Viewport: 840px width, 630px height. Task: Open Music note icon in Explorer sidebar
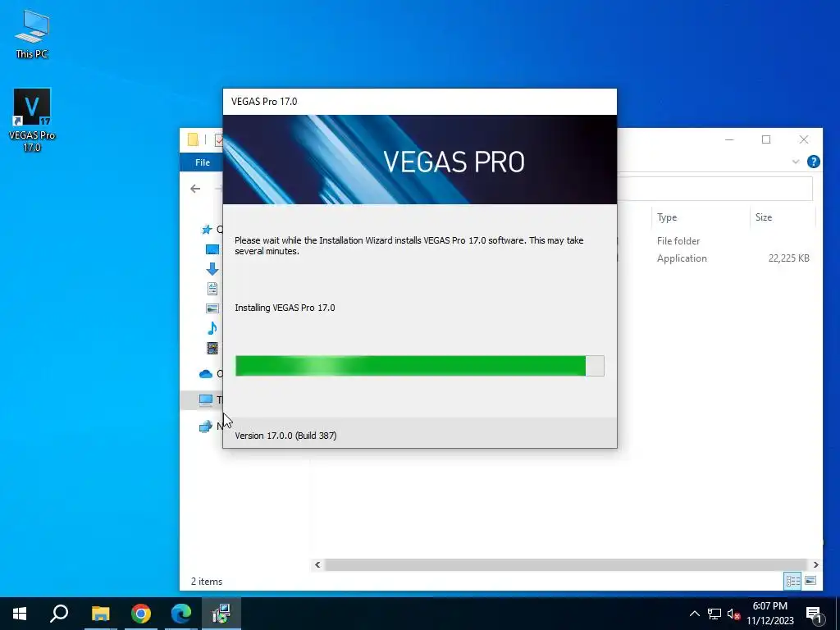point(212,328)
